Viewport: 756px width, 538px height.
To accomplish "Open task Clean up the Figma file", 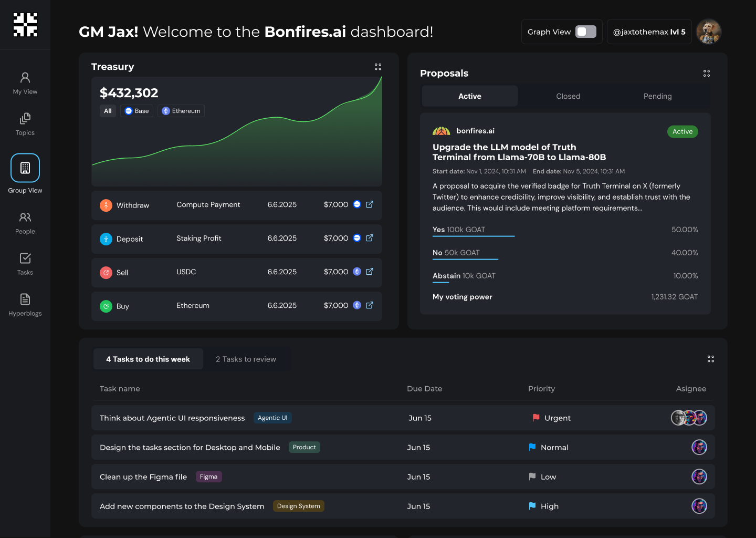I will click(x=143, y=477).
